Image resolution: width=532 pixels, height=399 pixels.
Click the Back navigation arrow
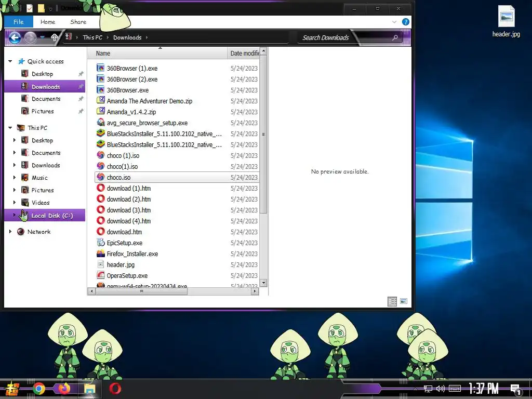15,37
